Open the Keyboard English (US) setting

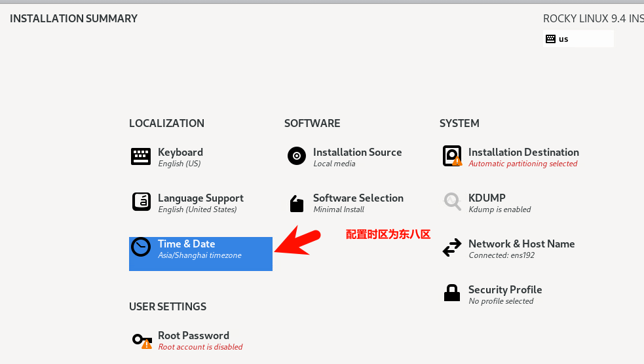[x=179, y=163]
